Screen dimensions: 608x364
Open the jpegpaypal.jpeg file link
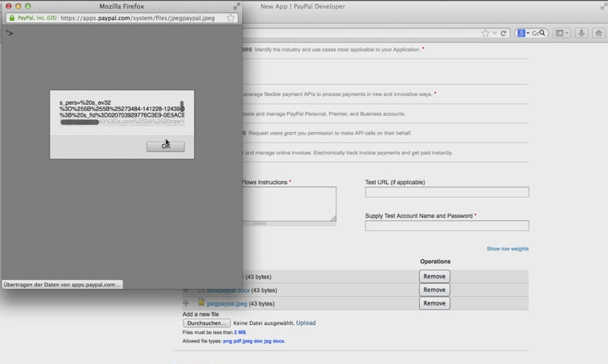[x=227, y=303]
